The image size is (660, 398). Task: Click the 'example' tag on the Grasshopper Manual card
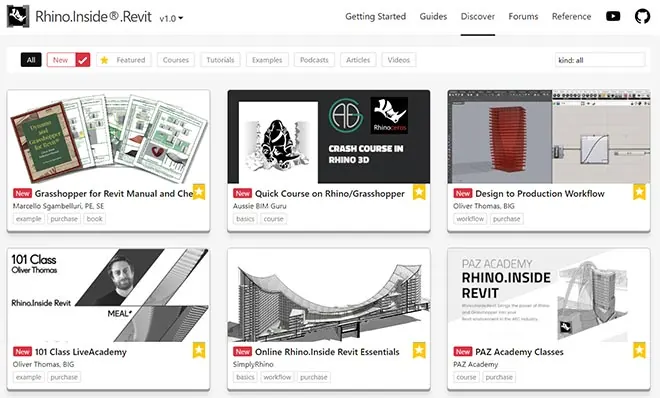(29, 219)
